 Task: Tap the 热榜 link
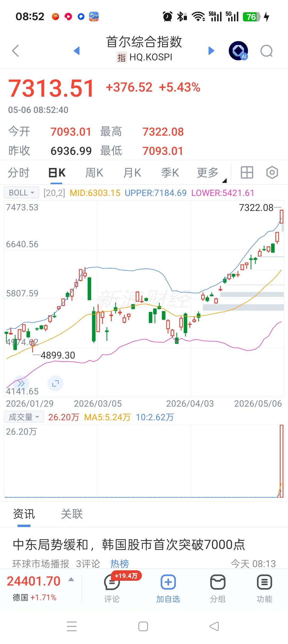click(x=119, y=564)
